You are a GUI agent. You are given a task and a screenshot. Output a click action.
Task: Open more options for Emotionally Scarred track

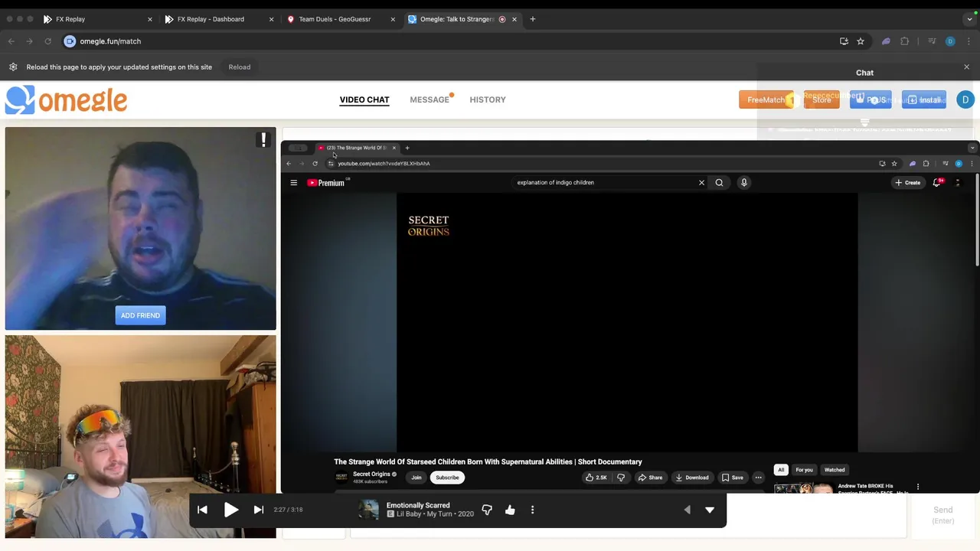click(532, 510)
